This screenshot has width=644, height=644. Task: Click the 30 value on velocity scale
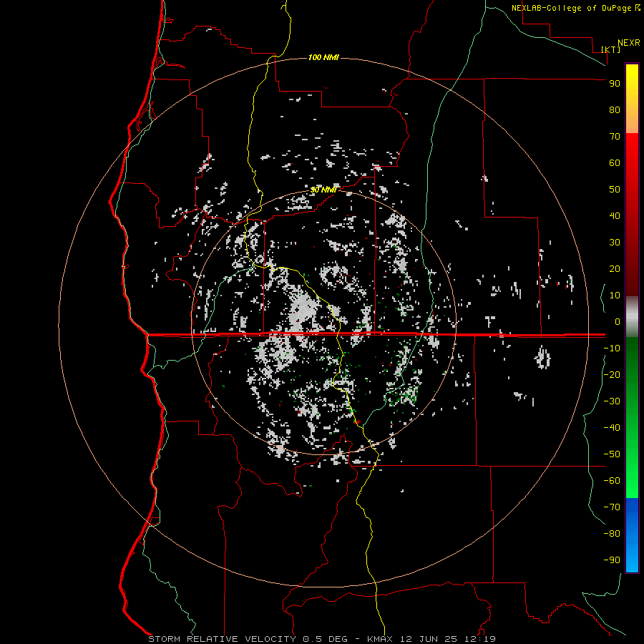click(615, 243)
